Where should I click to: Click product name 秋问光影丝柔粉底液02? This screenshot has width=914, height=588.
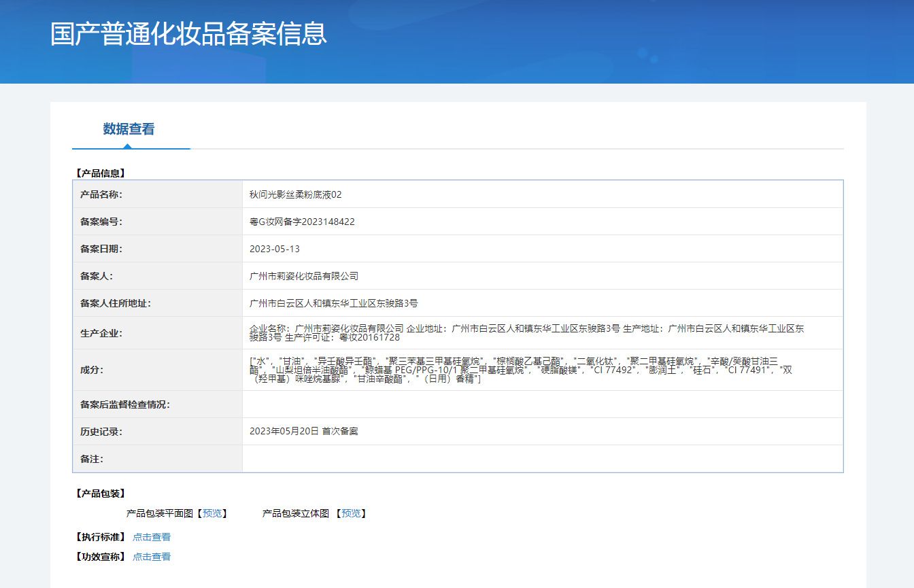pos(295,194)
